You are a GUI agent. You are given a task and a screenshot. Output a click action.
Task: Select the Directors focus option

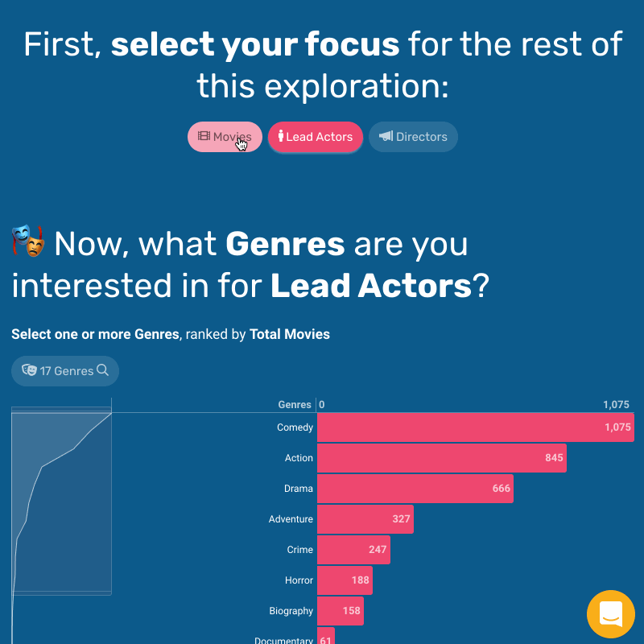[413, 137]
